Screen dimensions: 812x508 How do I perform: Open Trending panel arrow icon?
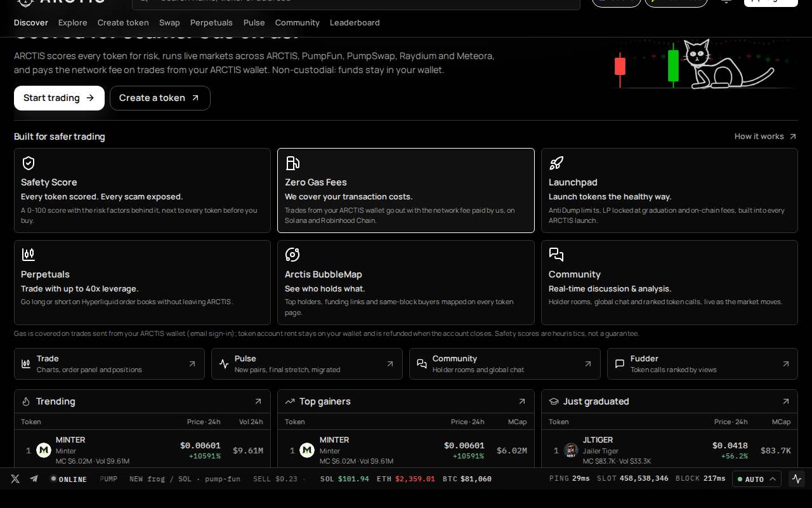point(258,401)
